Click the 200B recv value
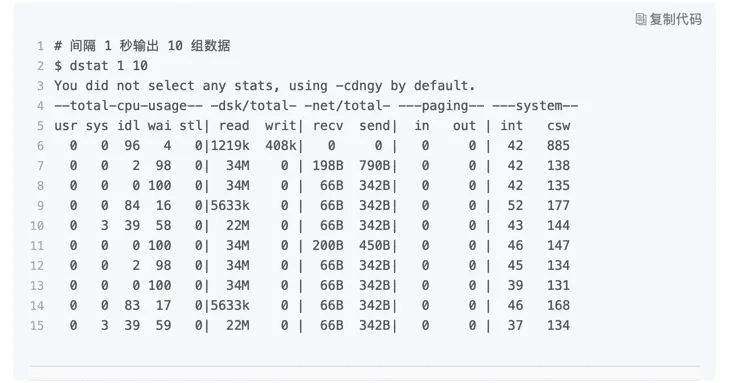Image resolution: width=735 pixels, height=383 pixels. 328,245
